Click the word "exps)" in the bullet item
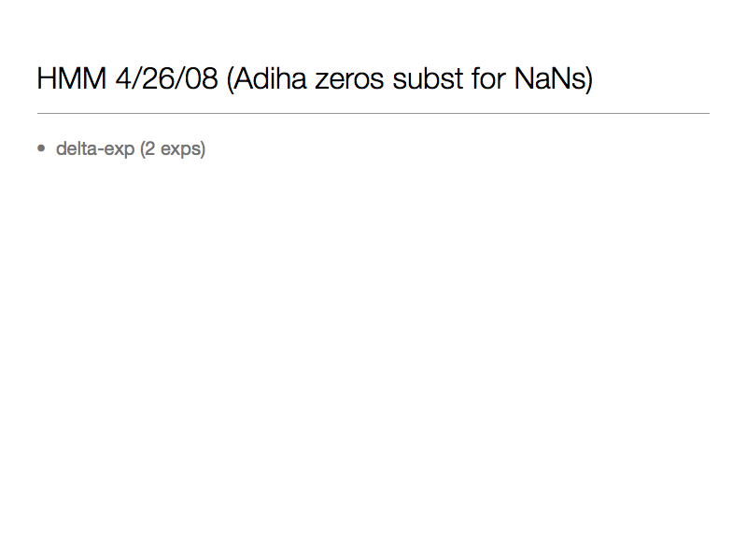The height and width of the screenshot is (560, 747). click(x=182, y=148)
